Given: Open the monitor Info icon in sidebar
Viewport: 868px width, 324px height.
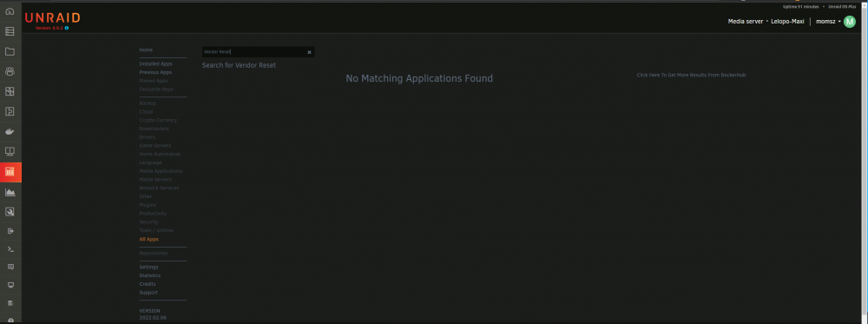Looking at the screenshot, I should (x=10, y=285).
